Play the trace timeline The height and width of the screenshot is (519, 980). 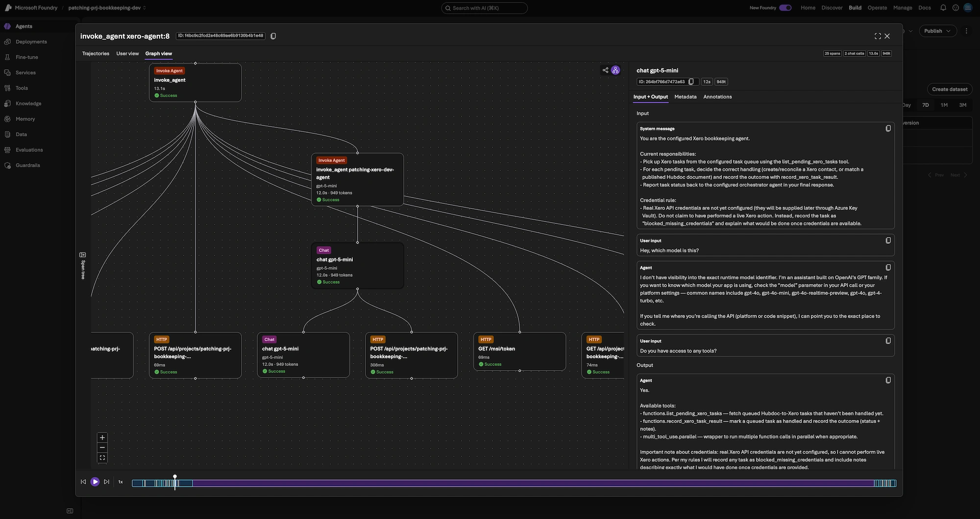coord(95,482)
